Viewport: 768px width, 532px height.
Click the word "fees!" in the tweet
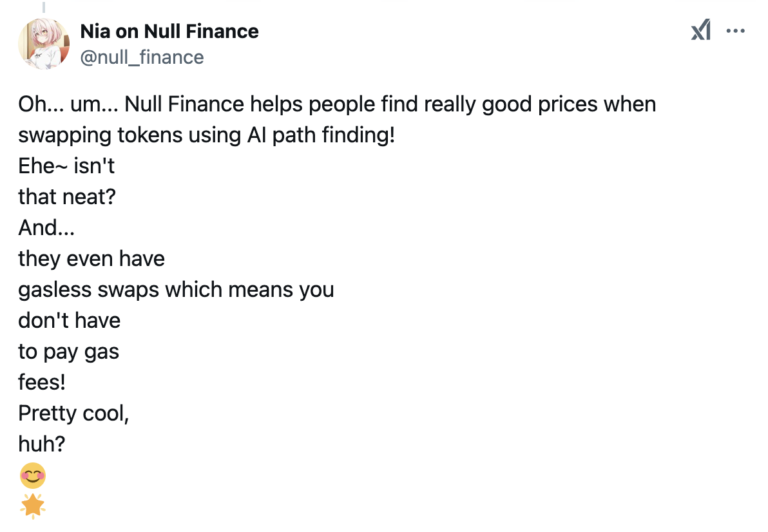point(42,382)
